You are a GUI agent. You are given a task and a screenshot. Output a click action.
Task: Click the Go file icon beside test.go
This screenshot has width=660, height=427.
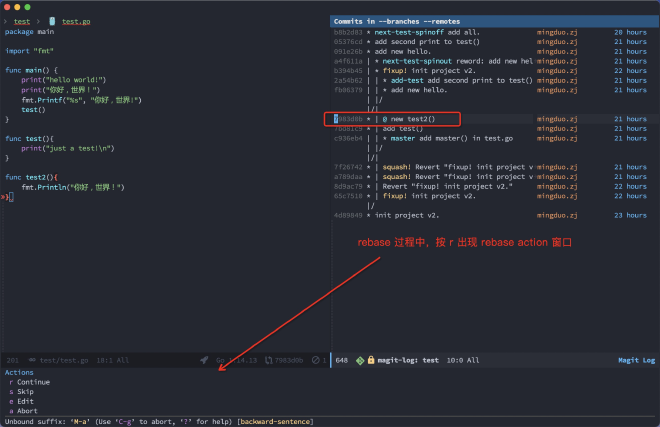[x=52, y=20]
